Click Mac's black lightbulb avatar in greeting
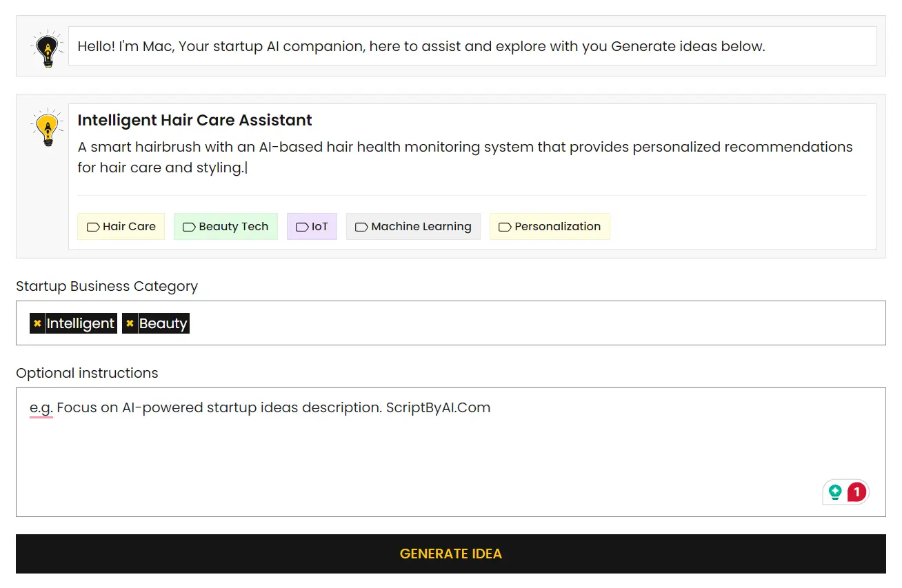Image resolution: width=902 pixels, height=588 pixels. [x=47, y=48]
